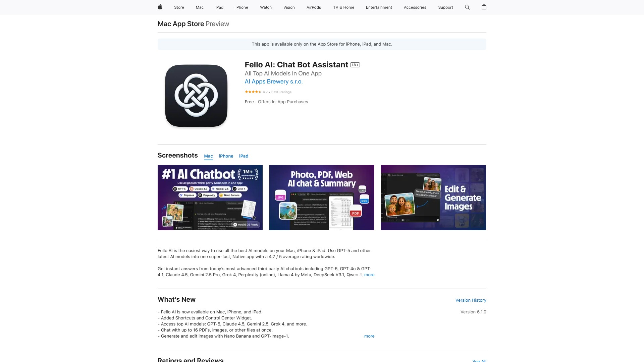Click the Fello AI app icon
Viewport: 644px width, 362px height.
coord(196,96)
